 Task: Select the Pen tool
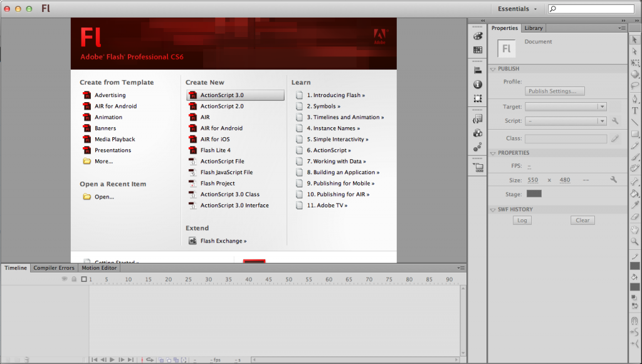tap(634, 99)
